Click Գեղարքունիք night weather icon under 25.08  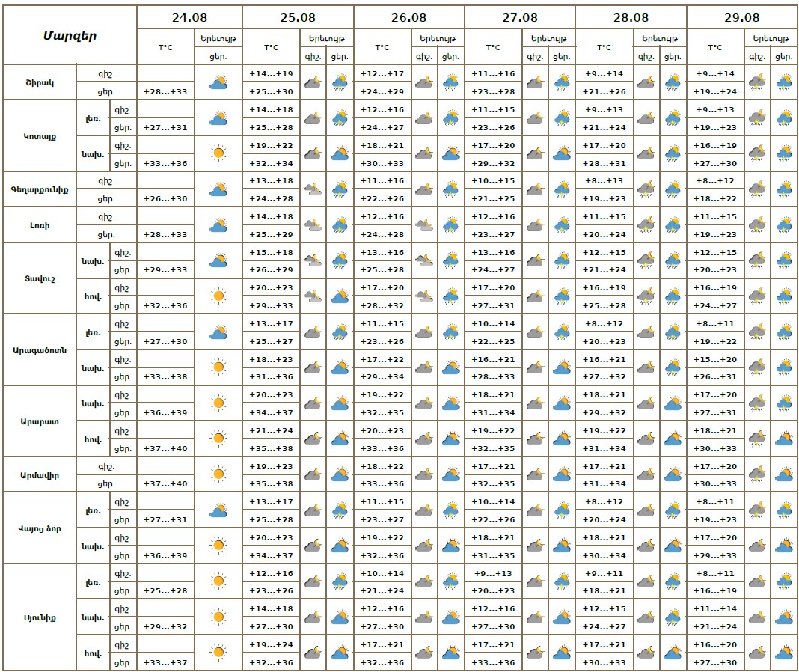point(313,189)
